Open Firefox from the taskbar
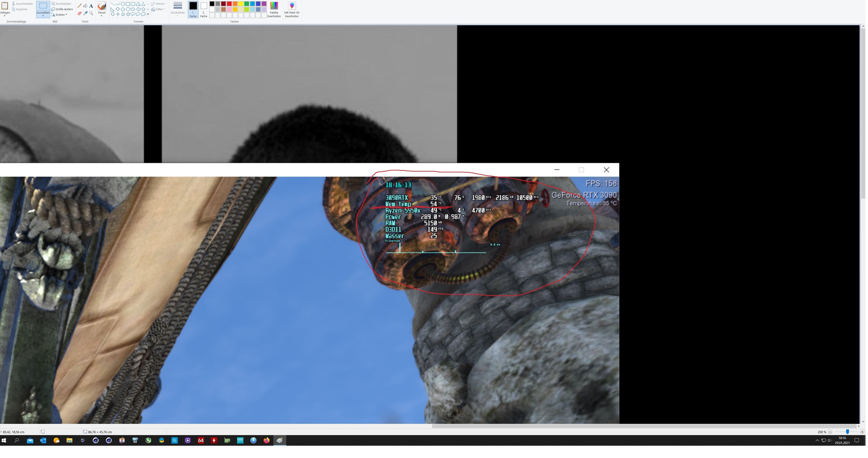This screenshot has height=458, width=868. pyautogui.click(x=266, y=440)
